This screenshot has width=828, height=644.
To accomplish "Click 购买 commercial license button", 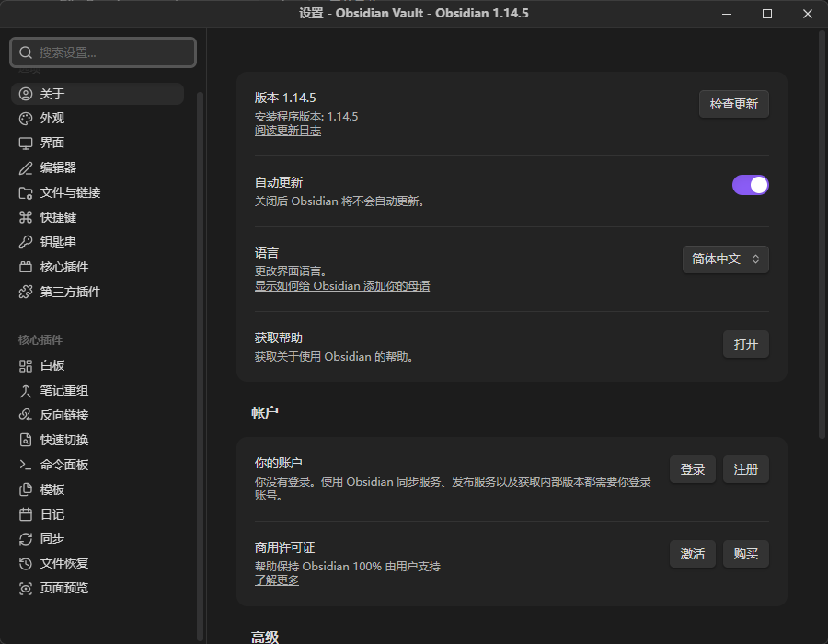I will pos(745,554).
